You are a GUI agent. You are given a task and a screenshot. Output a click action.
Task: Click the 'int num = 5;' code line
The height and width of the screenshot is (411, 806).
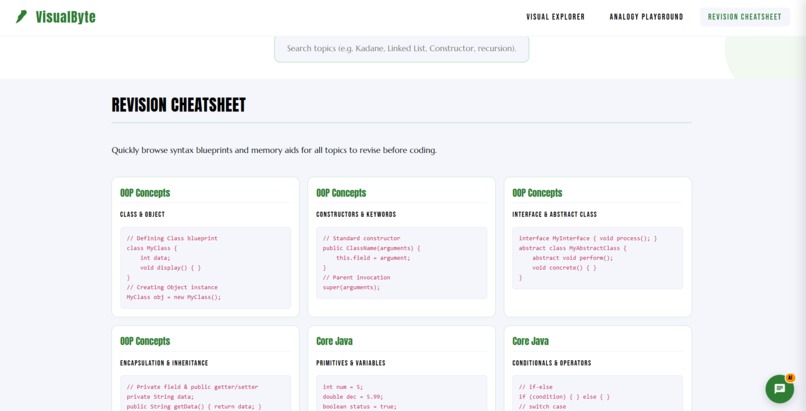pyautogui.click(x=342, y=387)
